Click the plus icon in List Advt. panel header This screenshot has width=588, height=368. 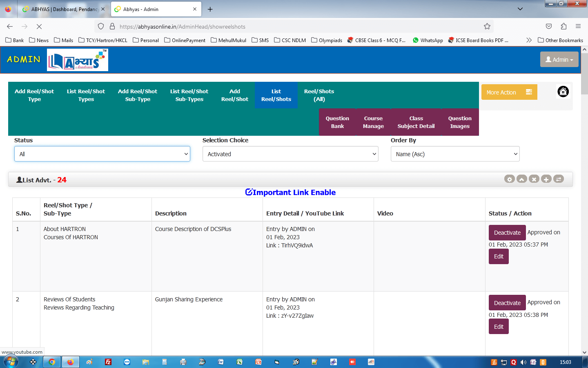[x=546, y=179]
